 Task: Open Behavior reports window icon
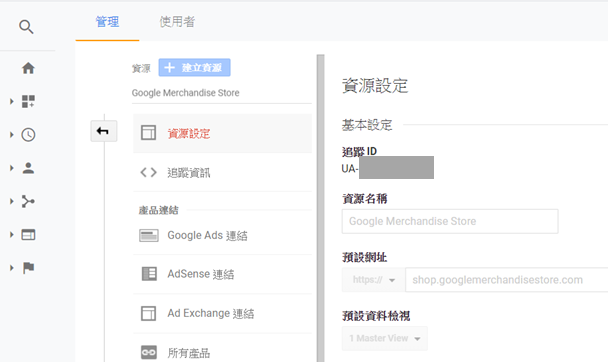[28, 234]
